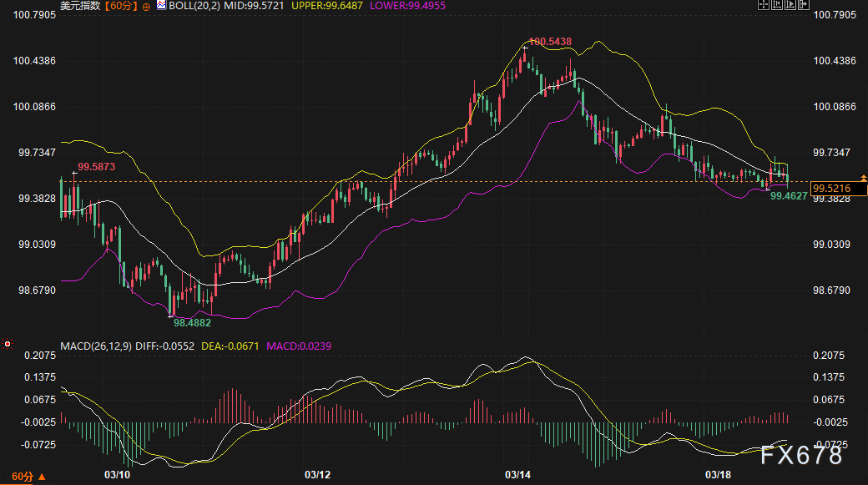
Task: Click the 03/18 date marker on time axis
Action: tap(719, 474)
